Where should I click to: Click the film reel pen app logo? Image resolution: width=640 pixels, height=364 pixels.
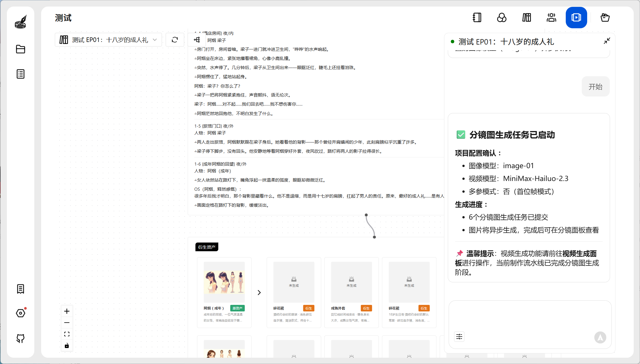tap(21, 22)
